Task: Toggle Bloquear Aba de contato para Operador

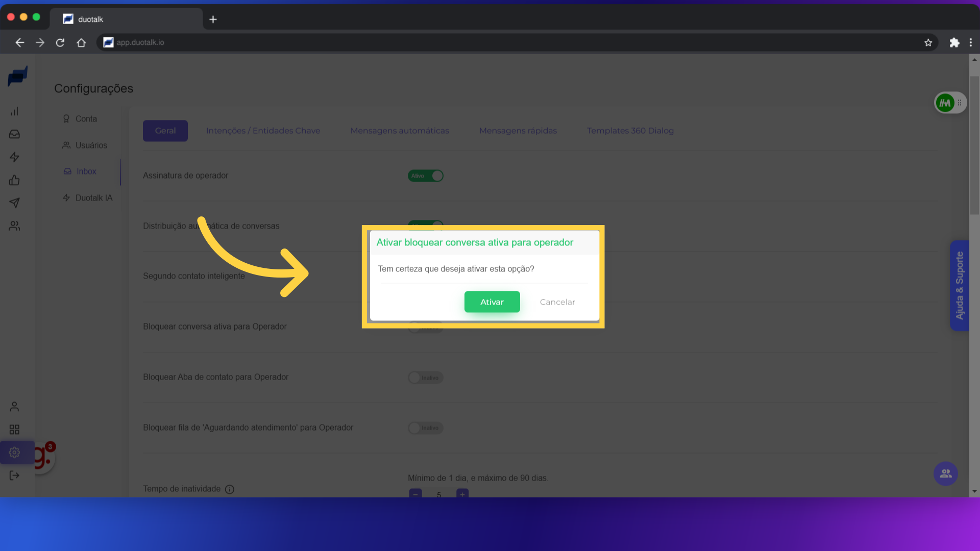Action: (x=425, y=378)
